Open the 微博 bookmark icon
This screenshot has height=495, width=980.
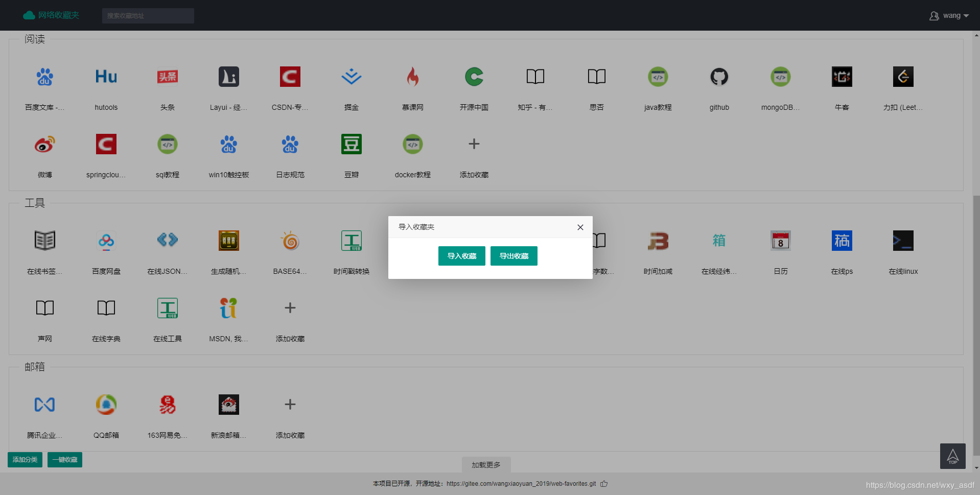click(x=45, y=144)
